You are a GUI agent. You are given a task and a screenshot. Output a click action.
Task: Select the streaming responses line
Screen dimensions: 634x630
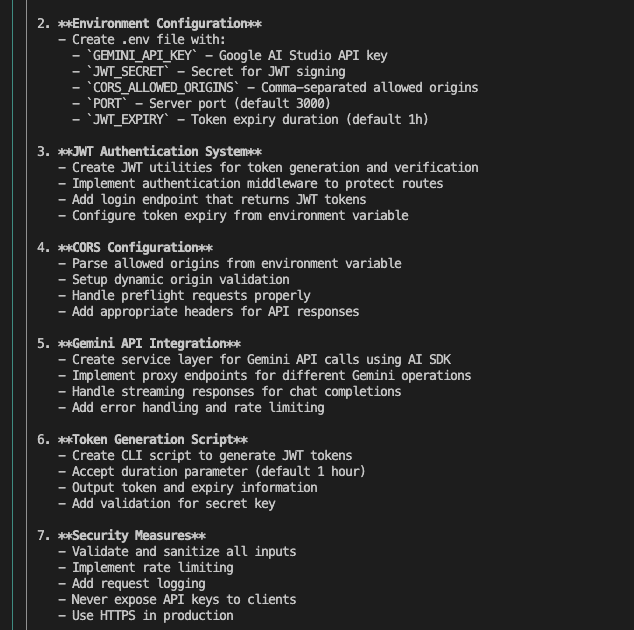pos(229,391)
